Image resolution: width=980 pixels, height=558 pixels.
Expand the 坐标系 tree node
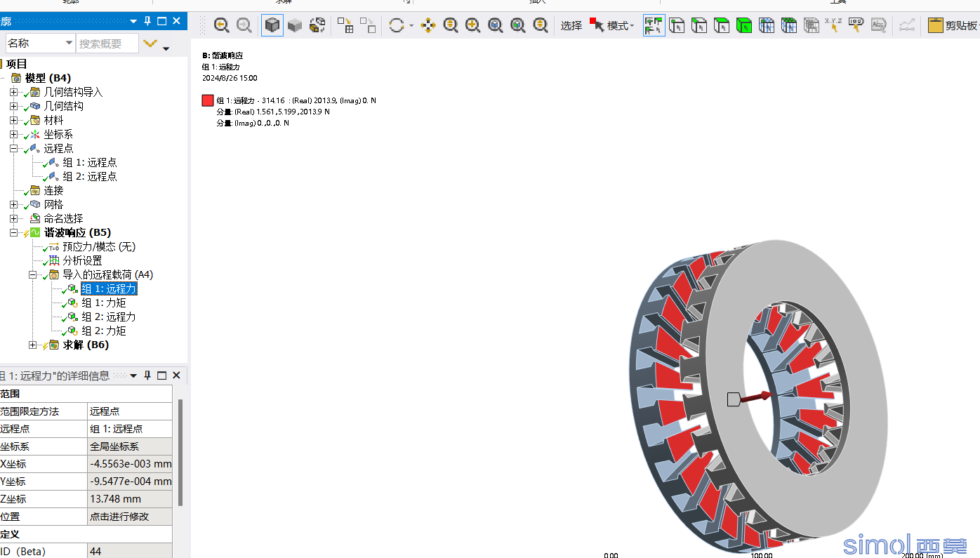(13, 134)
